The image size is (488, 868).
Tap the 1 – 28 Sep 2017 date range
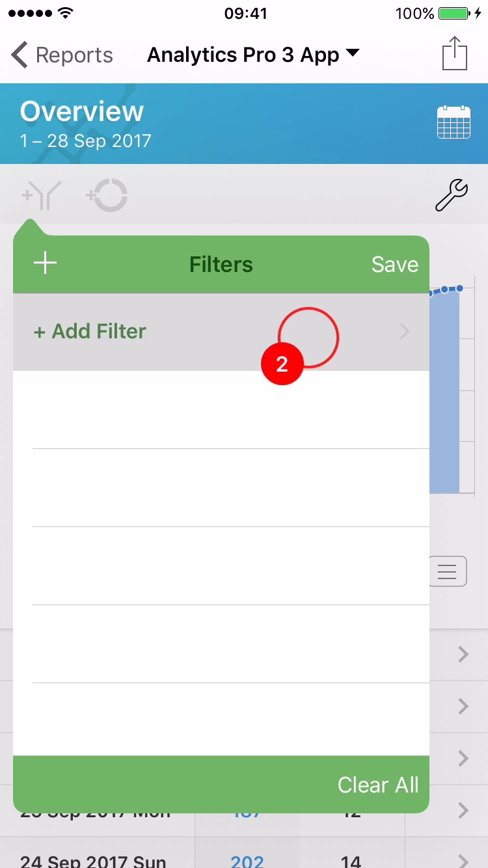click(x=86, y=141)
